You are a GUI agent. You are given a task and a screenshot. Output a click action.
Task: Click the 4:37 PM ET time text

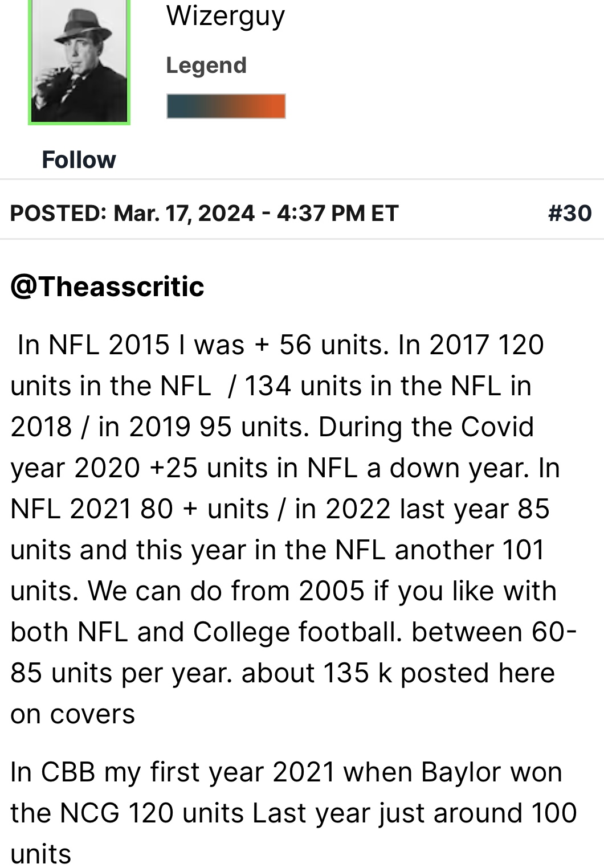(x=337, y=213)
